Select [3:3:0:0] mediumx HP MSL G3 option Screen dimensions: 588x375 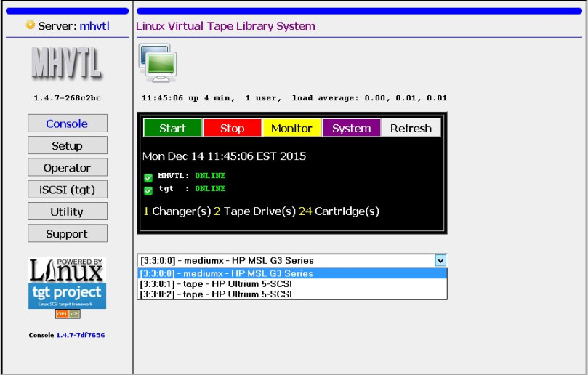[292, 273]
